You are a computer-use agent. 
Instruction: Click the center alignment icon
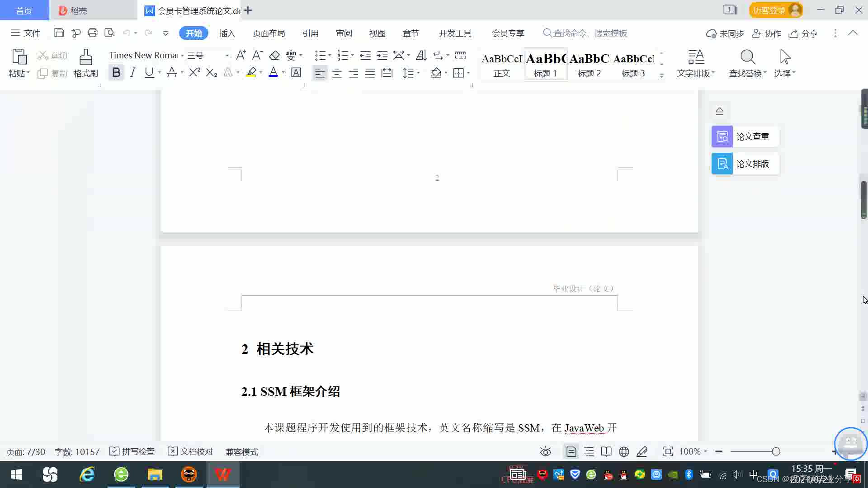(336, 73)
